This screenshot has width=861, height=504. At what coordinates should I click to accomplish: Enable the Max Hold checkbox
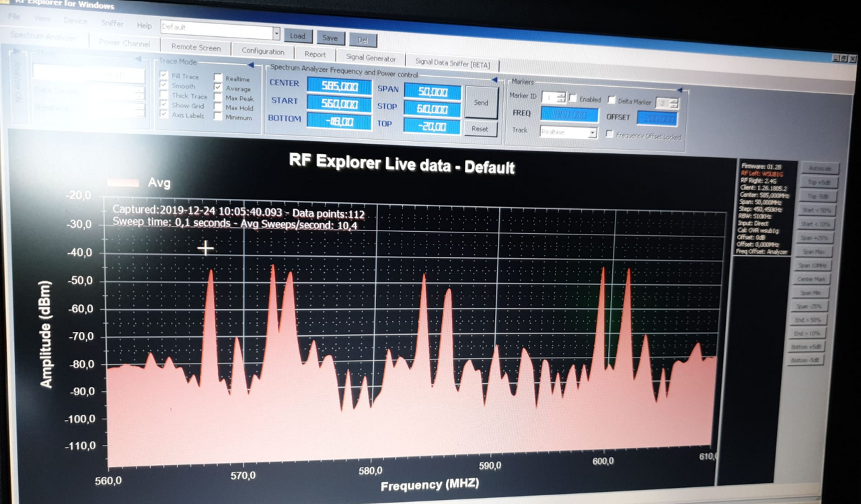coord(218,107)
